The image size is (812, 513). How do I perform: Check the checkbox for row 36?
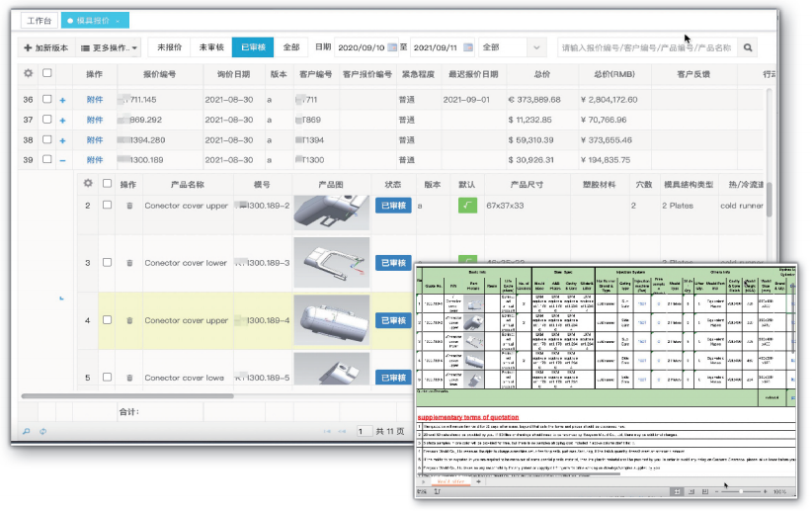47,99
